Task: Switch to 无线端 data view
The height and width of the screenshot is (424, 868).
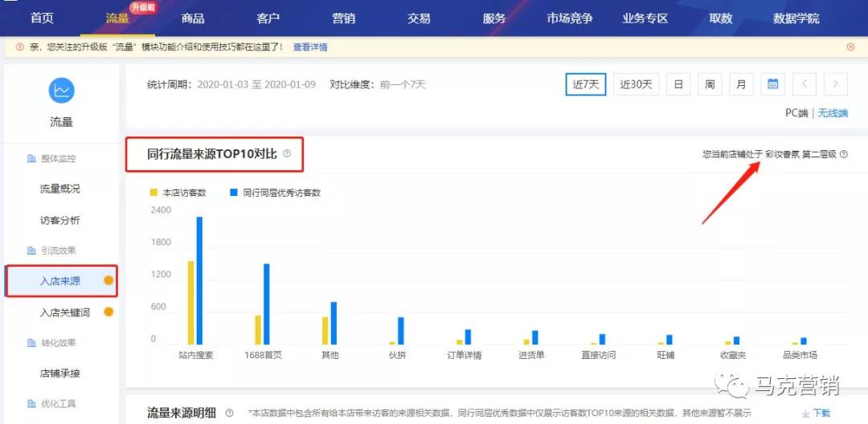Action: point(833,113)
